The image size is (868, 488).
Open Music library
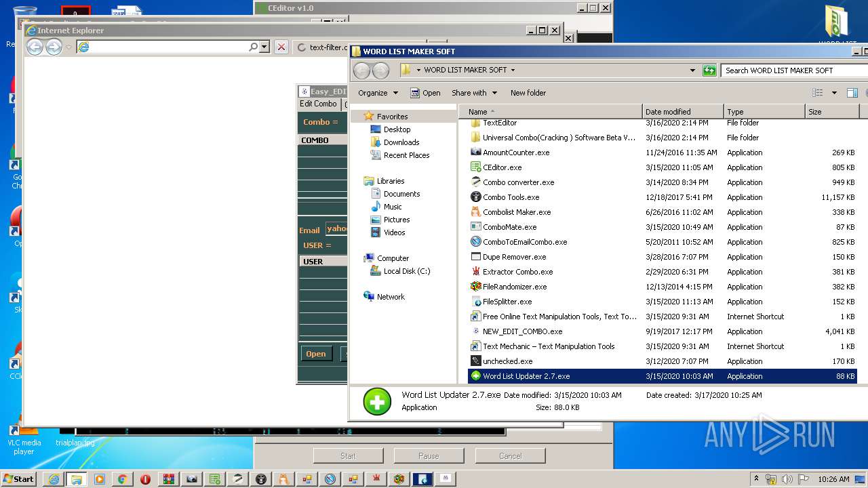tap(393, 207)
